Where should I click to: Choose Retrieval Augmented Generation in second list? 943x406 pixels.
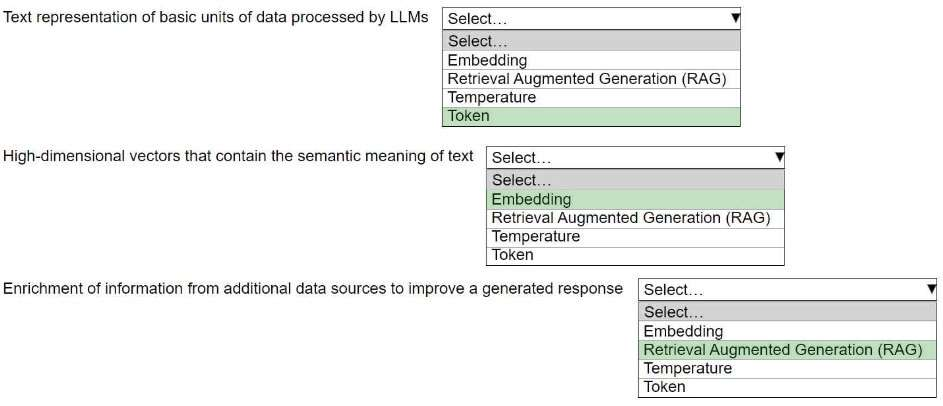click(630, 217)
